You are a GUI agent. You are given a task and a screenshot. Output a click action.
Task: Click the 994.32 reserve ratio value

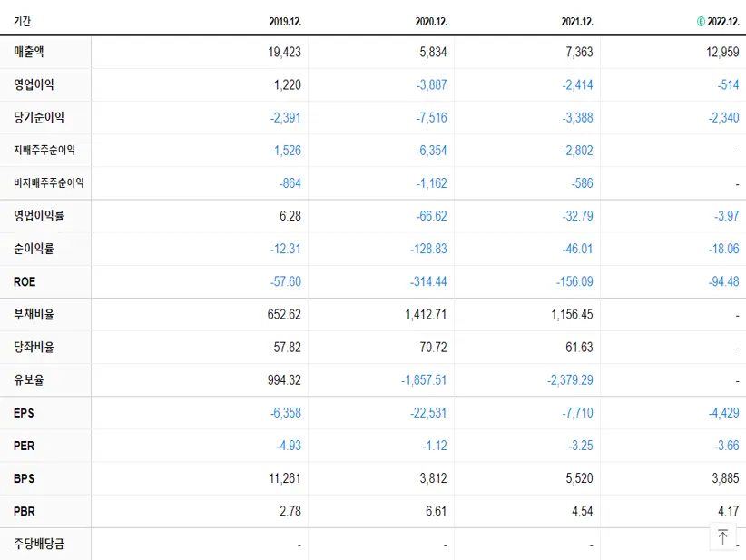[284, 380]
